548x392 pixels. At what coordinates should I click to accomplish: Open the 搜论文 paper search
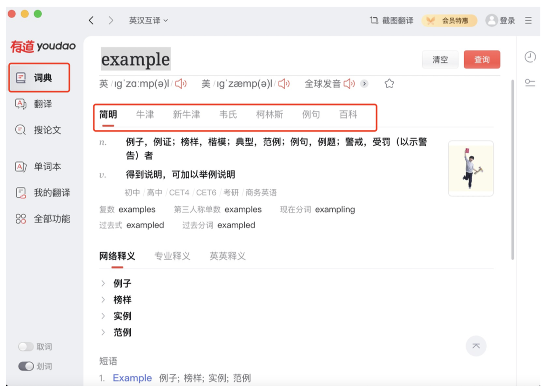click(46, 130)
